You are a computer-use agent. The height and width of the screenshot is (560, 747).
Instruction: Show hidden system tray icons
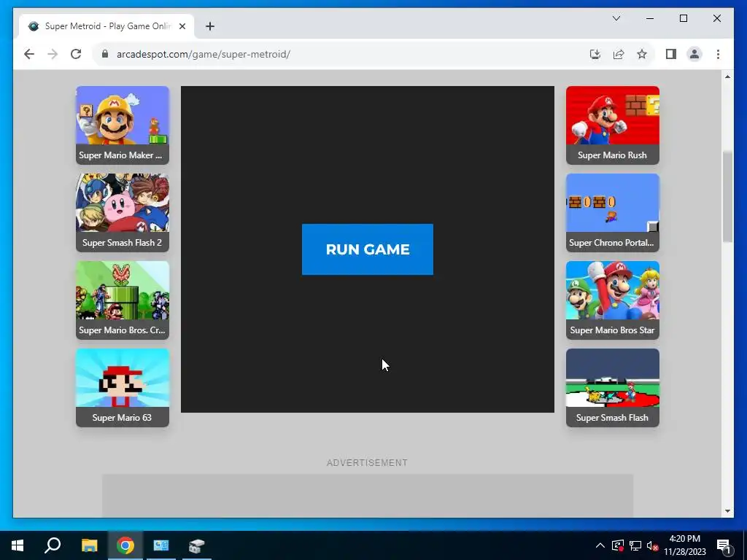click(x=600, y=545)
